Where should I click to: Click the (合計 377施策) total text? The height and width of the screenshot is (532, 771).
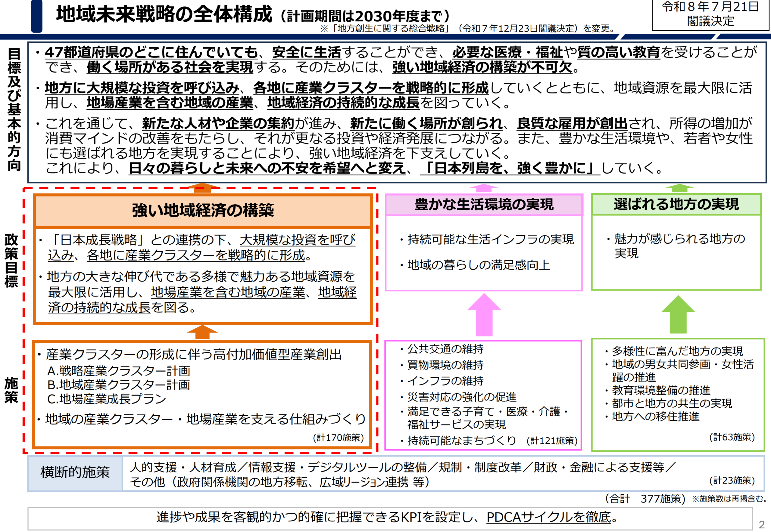coord(645,499)
